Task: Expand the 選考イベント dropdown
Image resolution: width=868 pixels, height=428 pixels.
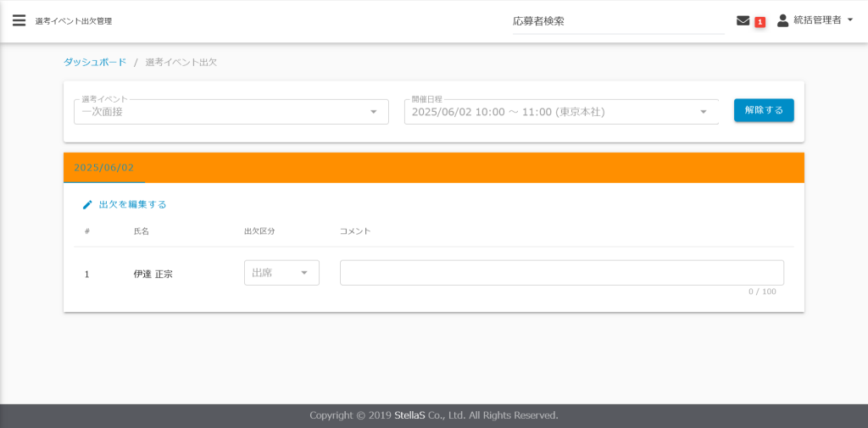Action: point(373,112)
